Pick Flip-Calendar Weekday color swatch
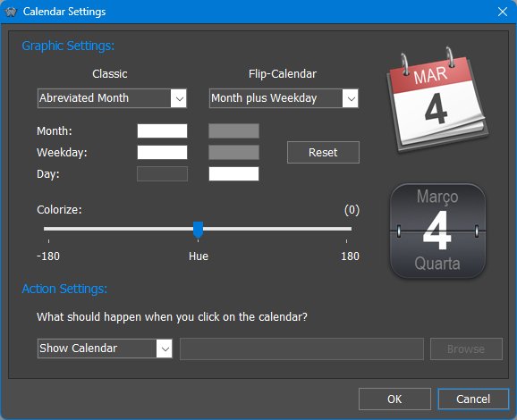 (x=233, y=153)
